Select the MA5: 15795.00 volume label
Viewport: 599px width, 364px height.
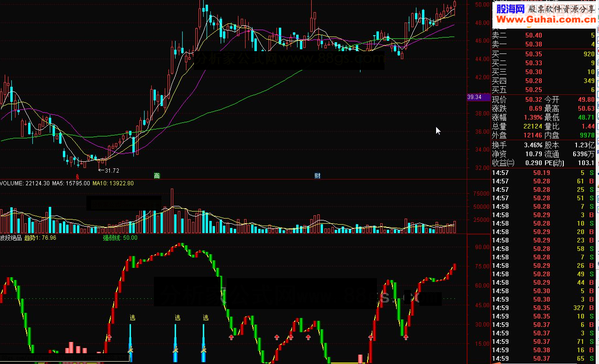point(71,183)
